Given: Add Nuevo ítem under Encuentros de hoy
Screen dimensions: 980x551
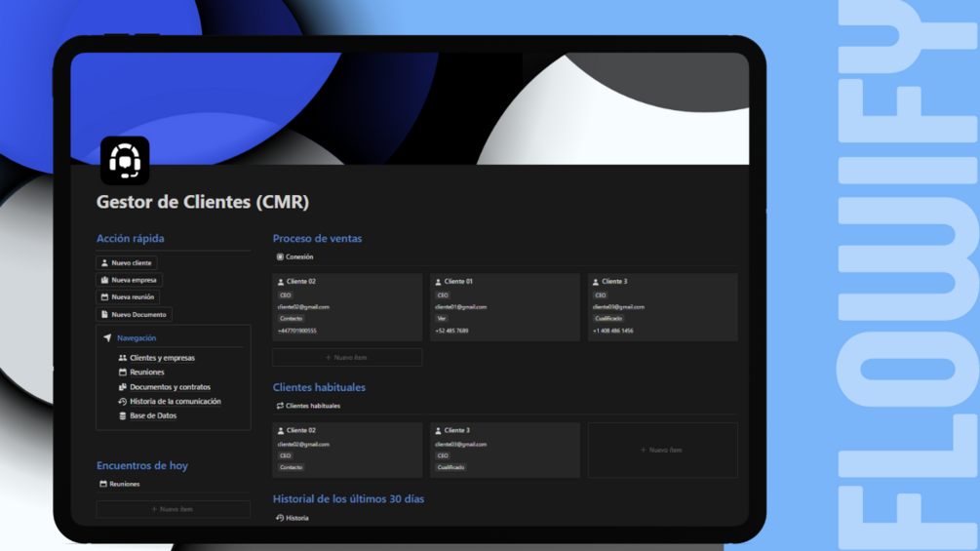Looking at the screenshot, I should 174,509.
